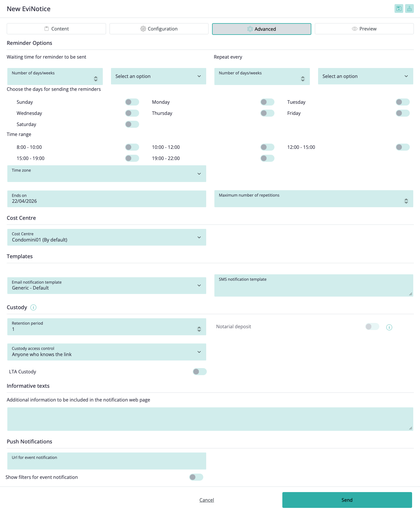
Task: Open the Preview tab
Action: coord(364,29)
